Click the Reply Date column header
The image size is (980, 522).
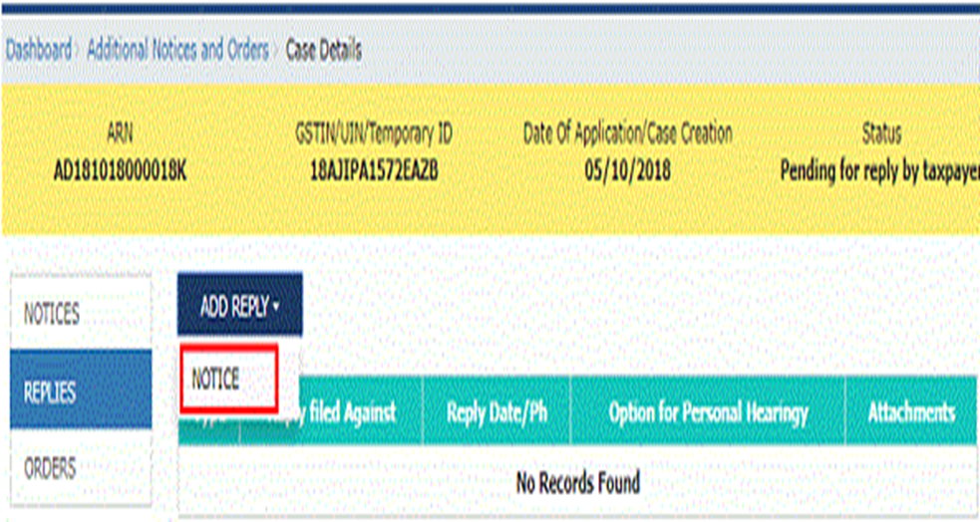click(x=495, y=411)
